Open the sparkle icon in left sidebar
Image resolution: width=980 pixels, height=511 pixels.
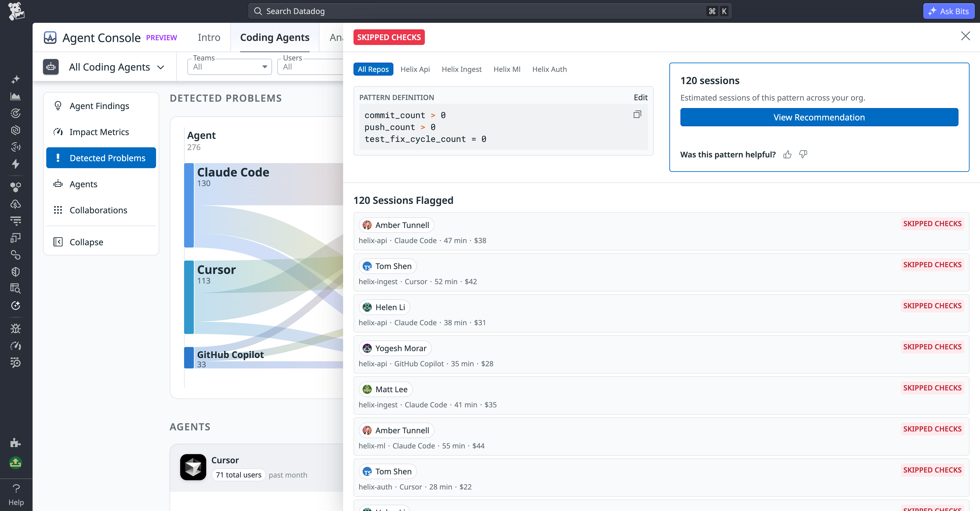click(16, 80)
